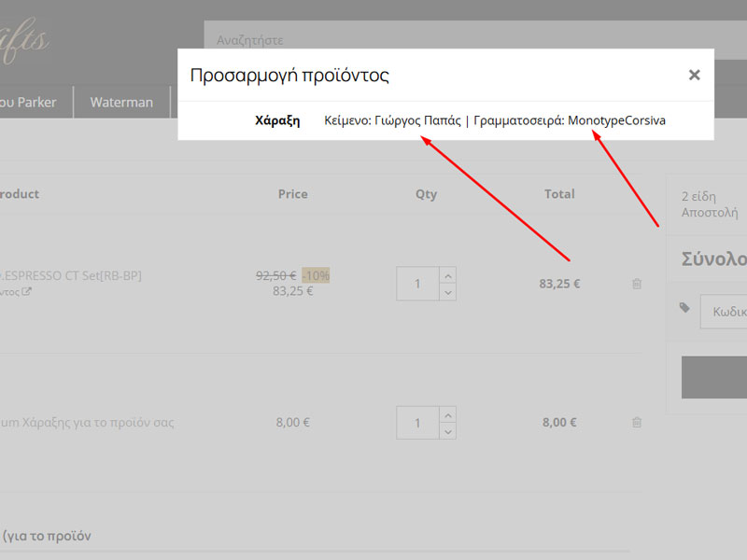
Task: Click the Price column header
Action: 292,194
